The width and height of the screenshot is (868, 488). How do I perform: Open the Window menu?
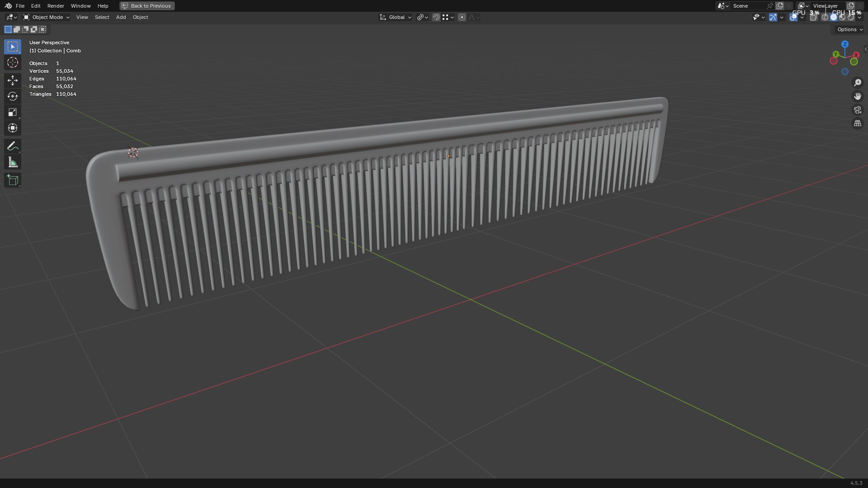(80, 6)
